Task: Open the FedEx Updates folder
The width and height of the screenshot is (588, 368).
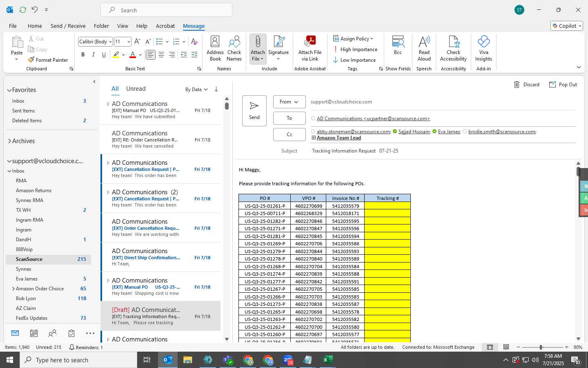Action: (x=48, y=318)
